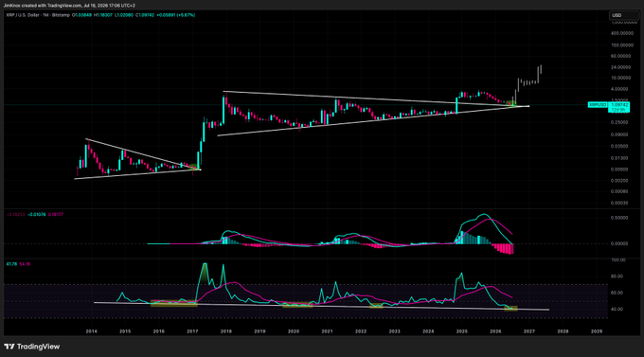Click the 0.00200 price scale label
Screen dimensions: 644x357
(619, 181)
